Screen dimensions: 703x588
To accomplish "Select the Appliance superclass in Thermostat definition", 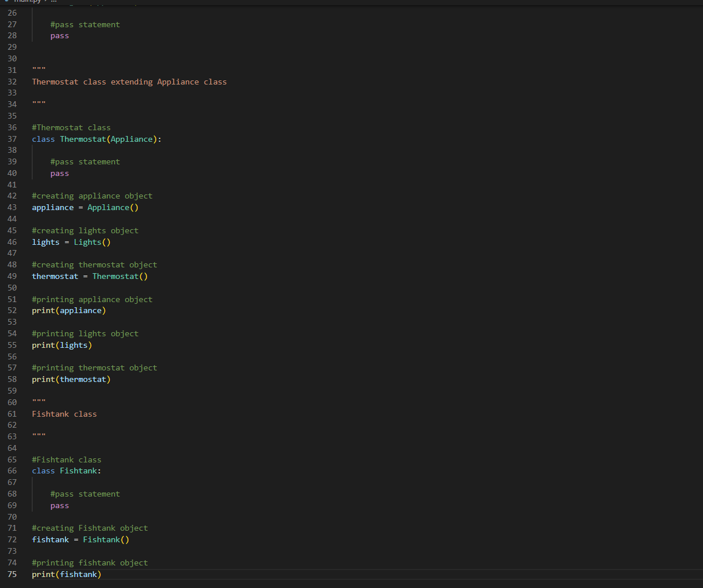I will tap(131, 139).
